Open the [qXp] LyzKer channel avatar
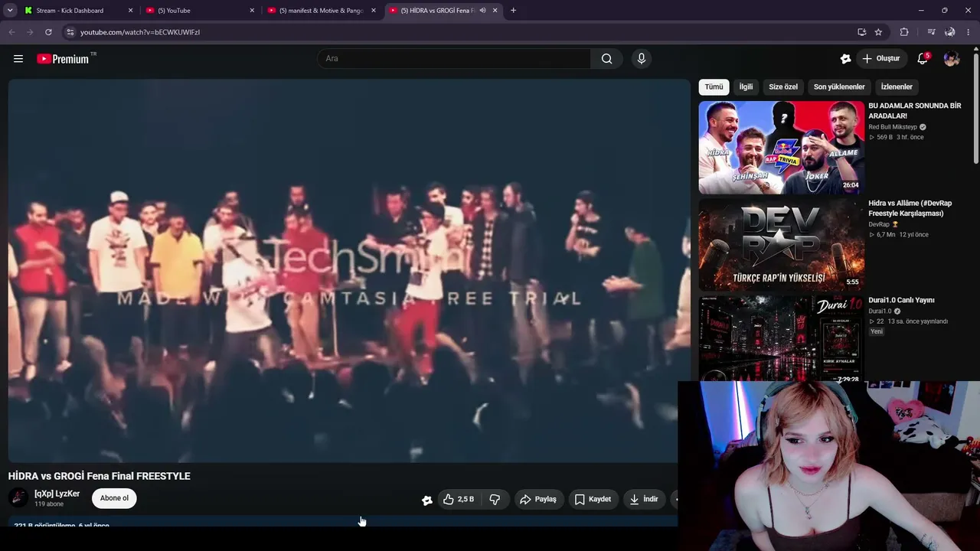Viewport: 980px width, 551px height. [18, 498]
